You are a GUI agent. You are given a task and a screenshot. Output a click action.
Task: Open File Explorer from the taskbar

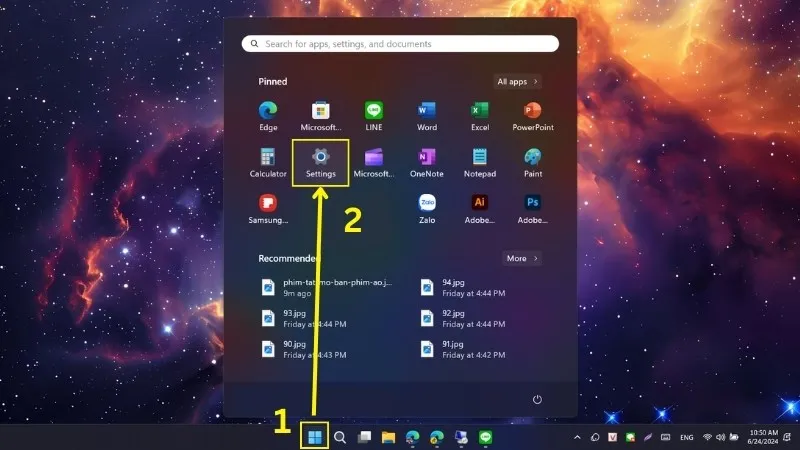(x=388, y=437)
